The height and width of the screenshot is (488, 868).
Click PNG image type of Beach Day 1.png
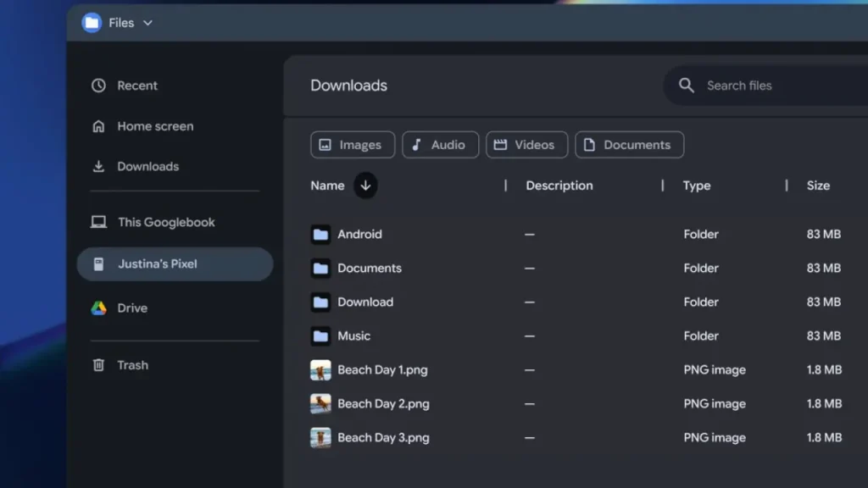coord(715,370)
